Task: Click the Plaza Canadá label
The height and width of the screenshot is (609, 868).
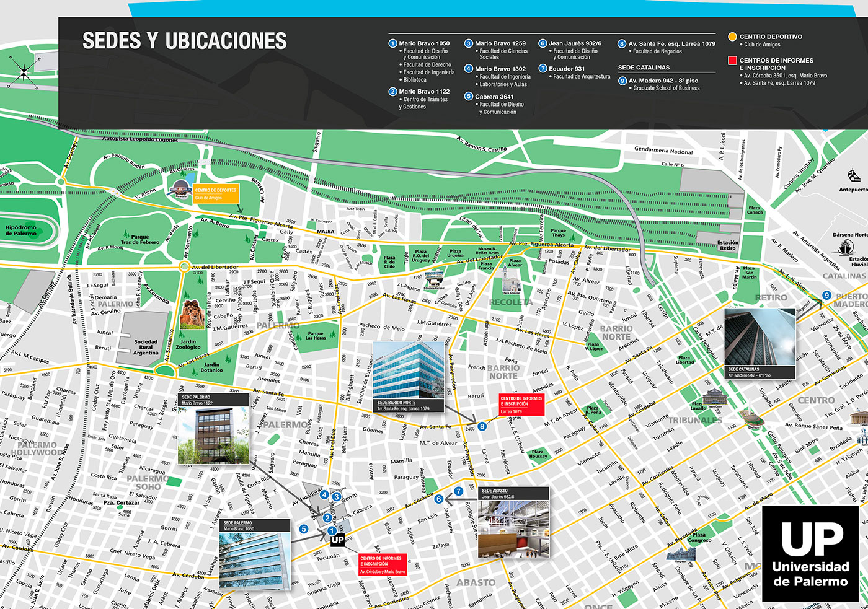Action: (x=755, y=211)
